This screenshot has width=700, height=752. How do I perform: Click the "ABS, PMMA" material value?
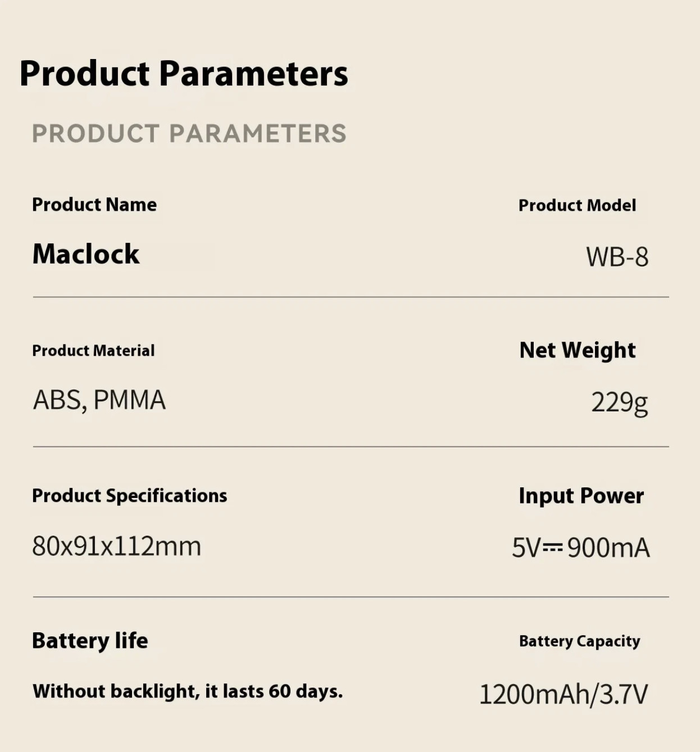pos(99,400)
